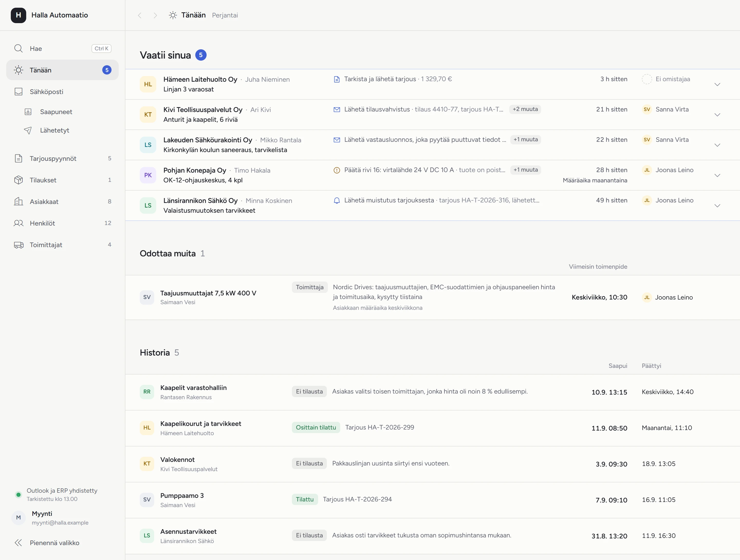Expand the Länsirannikon Sähkö Oy row chevron

tap(717, 206)
